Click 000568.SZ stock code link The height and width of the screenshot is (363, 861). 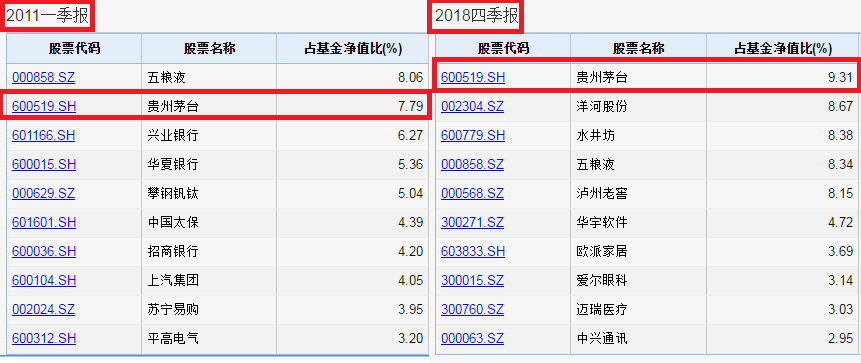472,193
